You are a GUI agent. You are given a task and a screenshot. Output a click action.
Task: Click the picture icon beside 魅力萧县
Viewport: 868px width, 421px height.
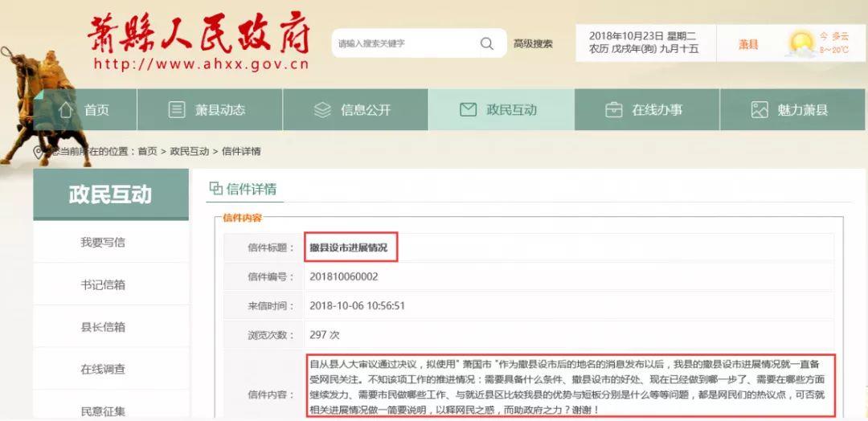point(759,110)
